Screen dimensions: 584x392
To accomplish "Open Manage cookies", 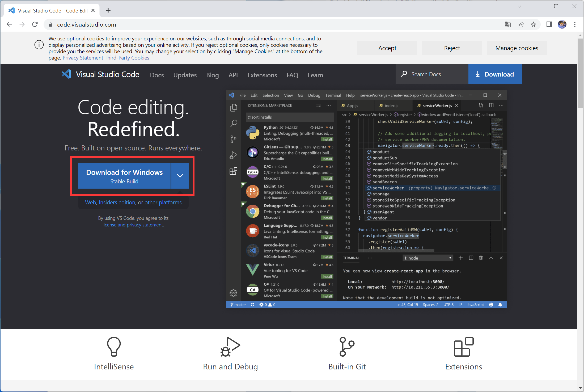I will [x=517, y=48].
